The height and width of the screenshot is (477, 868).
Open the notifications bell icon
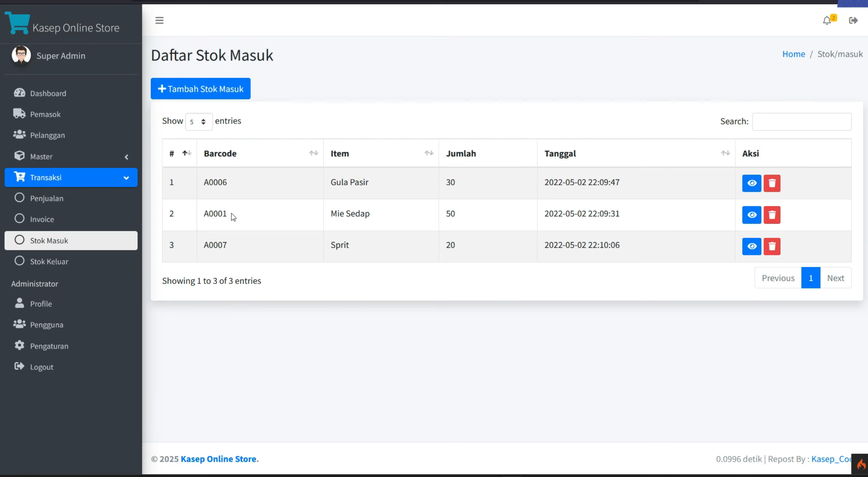(827, 21)
